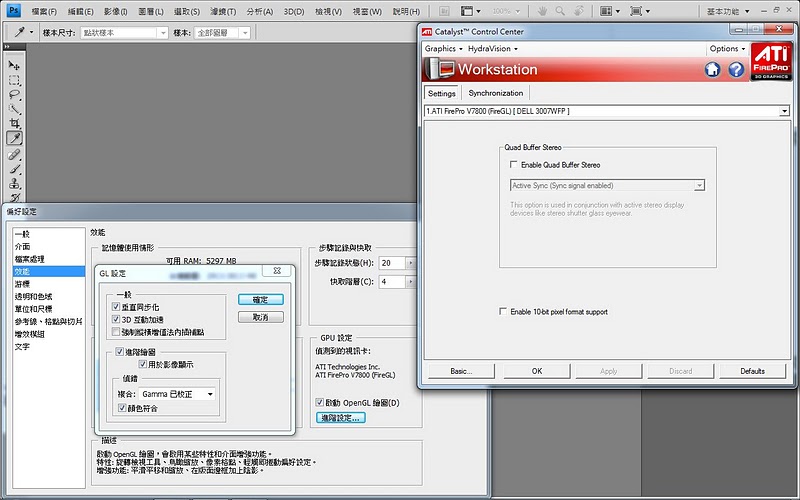
Task: Click the Hand tool in application bar
Action: (542, 11)
